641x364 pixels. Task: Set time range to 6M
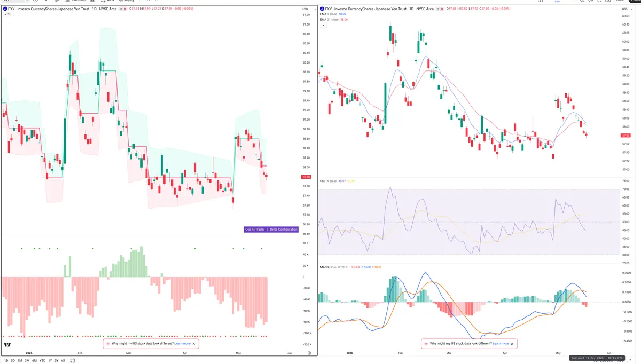click(x=34, y=361)
